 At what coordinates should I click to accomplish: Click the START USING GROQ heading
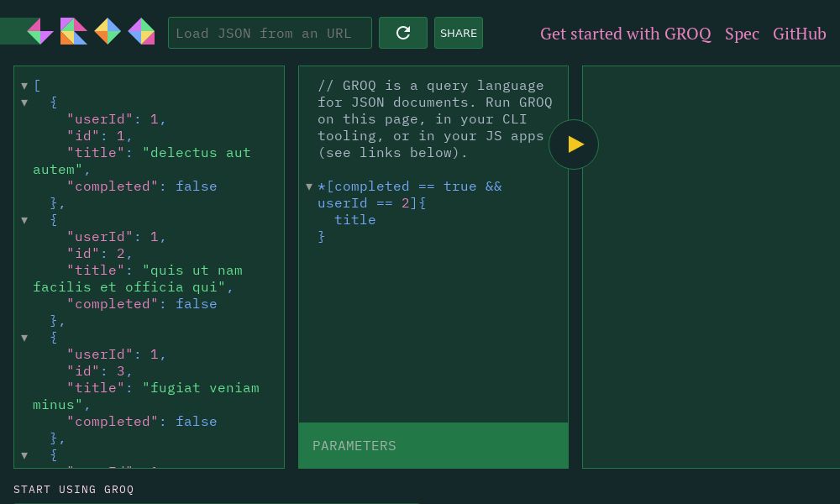click(73, 489)
